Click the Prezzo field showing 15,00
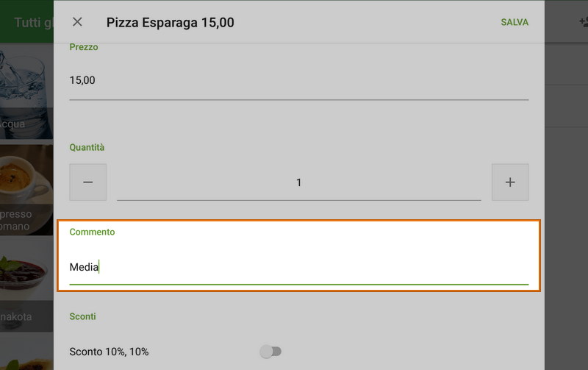Screen dimensions: 588x370 [298, 81]
